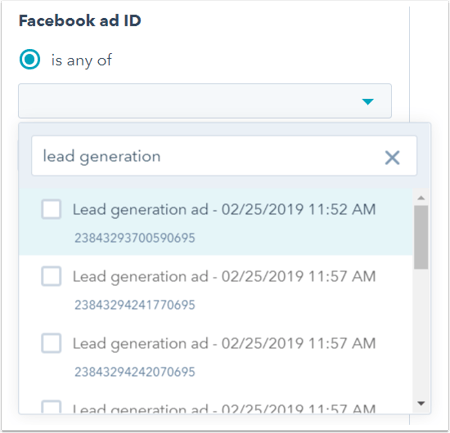Check the box for ad 23843294241770695

(x=51, y=276)
